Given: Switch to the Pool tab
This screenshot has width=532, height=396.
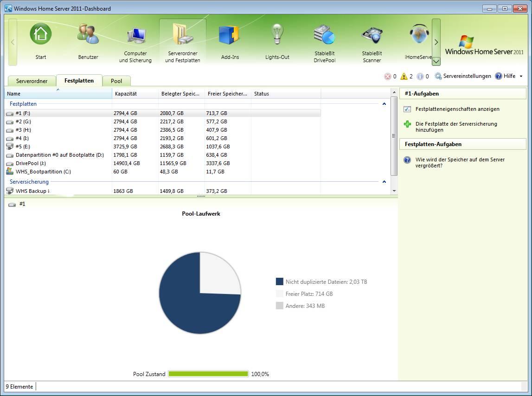Looking at the screenshot, I should (116, 81).
